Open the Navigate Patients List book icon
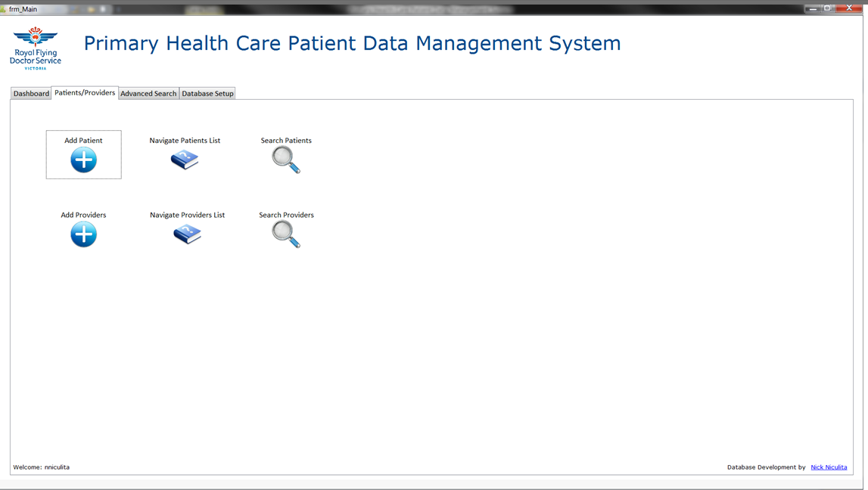868x490 pixels. pyautogui.click(x=186, y=160)
